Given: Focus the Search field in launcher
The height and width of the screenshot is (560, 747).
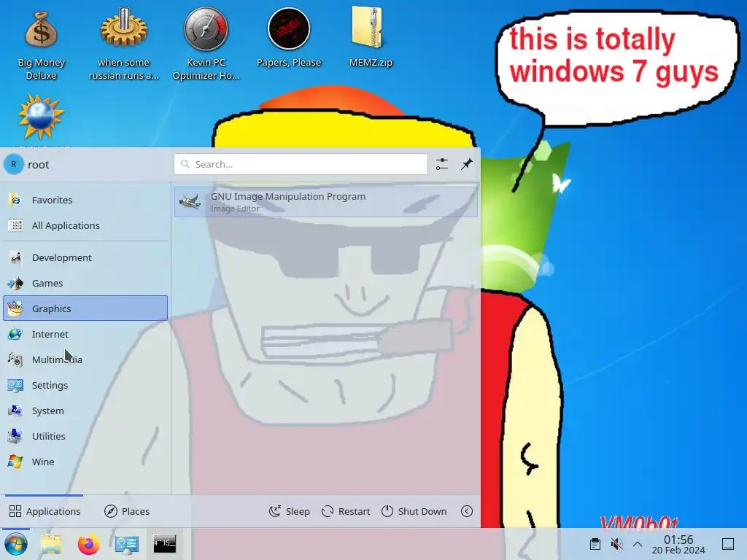Looking at the screenshot, I should [x=301, y=164].
